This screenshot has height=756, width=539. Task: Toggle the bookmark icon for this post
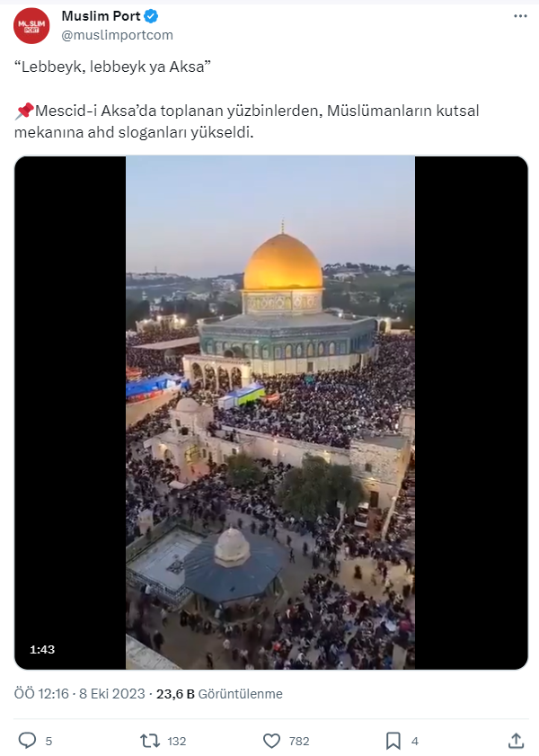coord(393,741)
